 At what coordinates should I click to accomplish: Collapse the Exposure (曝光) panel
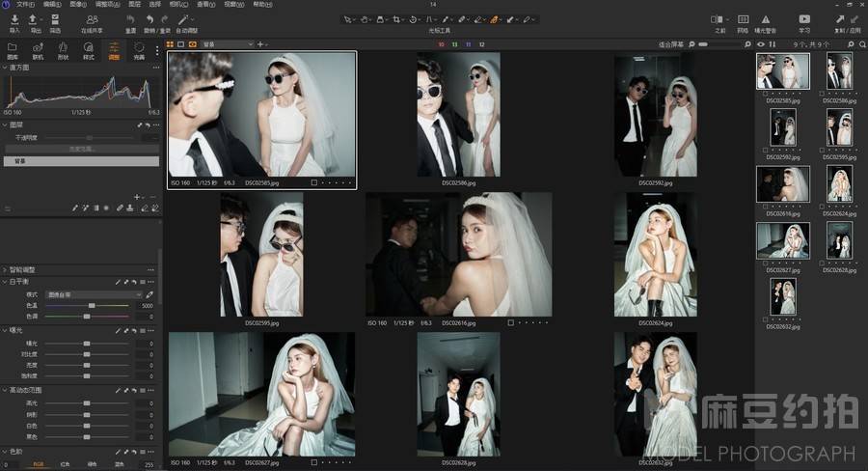click(x=5, y=330)
